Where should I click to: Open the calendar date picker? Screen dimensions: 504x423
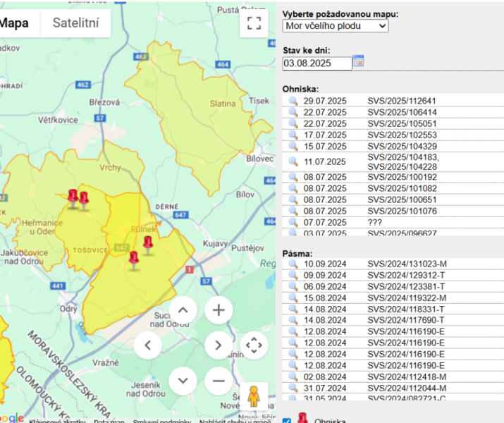coord(358,61)
